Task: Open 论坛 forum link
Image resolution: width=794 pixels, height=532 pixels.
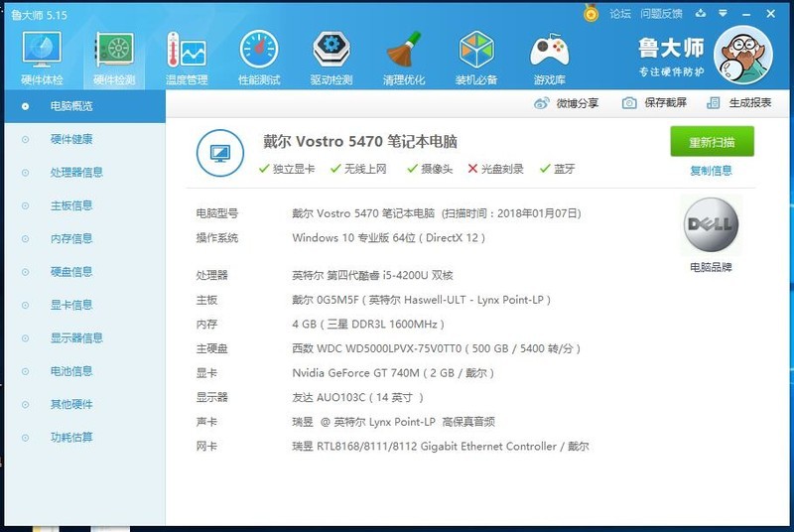Action: point(619,14)
